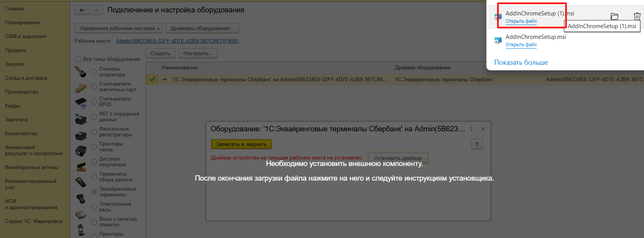Click the back navigation arrow
644x238 pixels.
82,10
